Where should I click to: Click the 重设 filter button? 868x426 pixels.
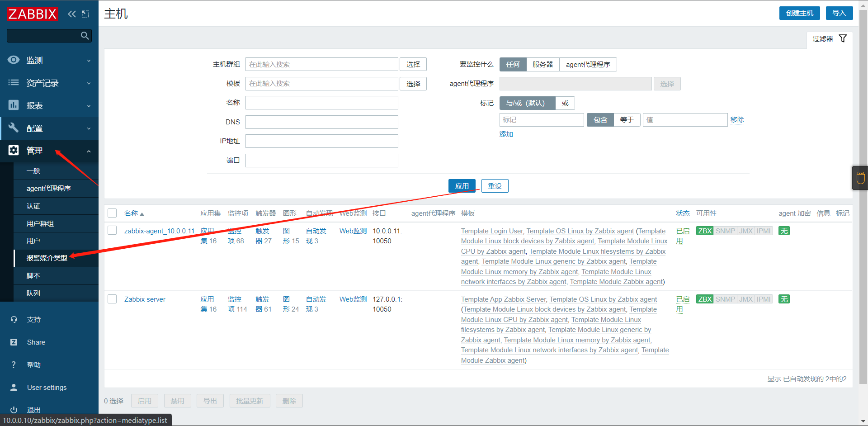pyautogui.click(x=495, y=186)
